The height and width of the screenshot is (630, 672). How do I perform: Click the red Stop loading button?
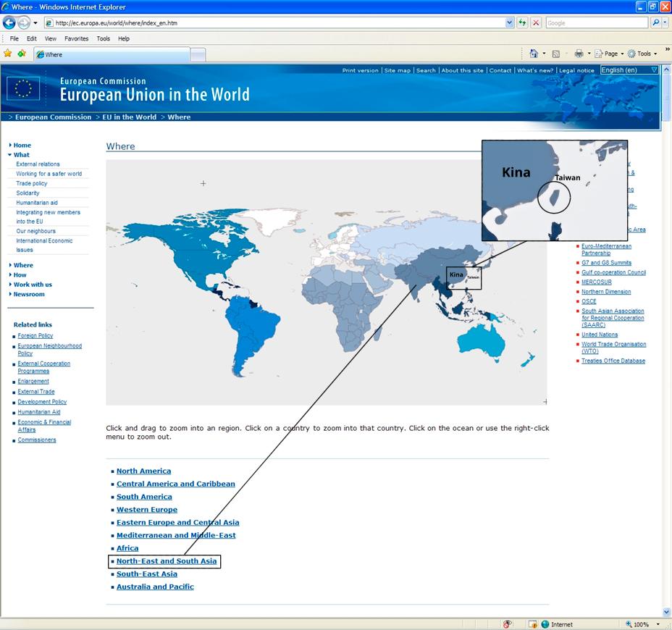536,22
